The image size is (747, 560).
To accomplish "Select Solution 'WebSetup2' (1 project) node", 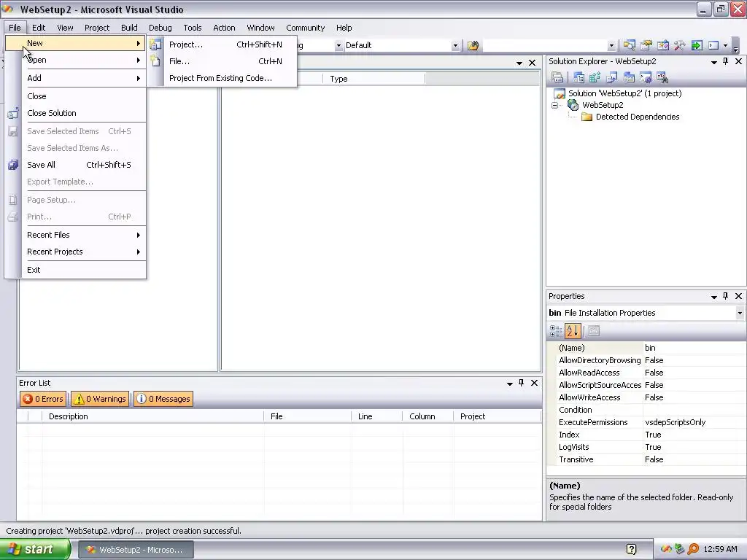I will tap(624, 93).
